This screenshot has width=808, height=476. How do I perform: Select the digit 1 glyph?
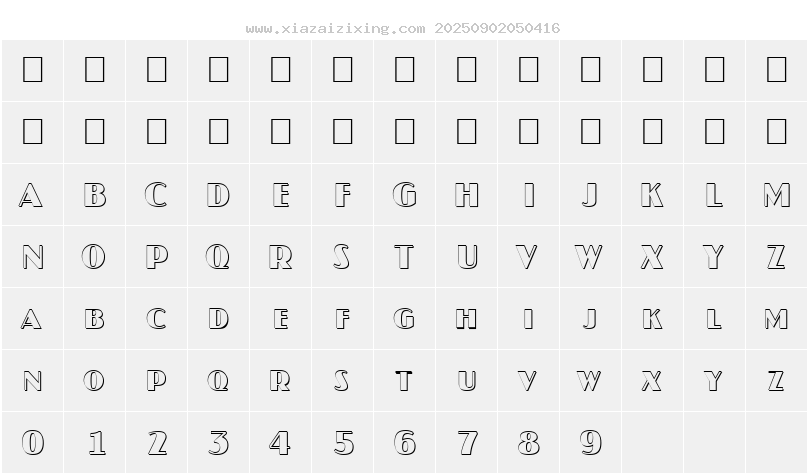pyautogui.click(x=95, y=443)
